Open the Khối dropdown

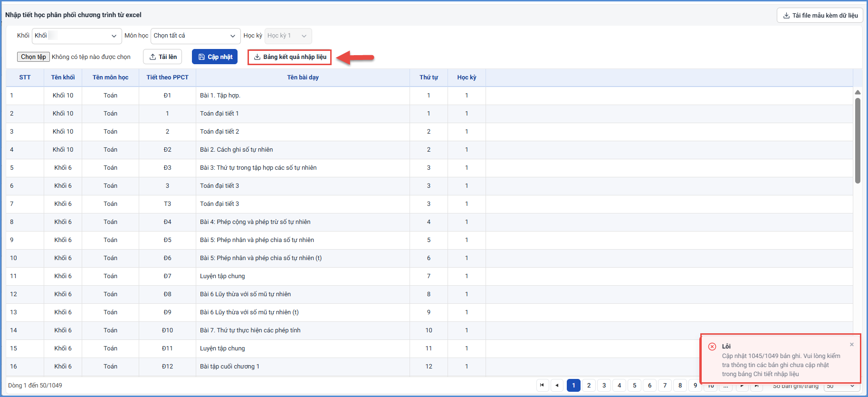[76, 36]
